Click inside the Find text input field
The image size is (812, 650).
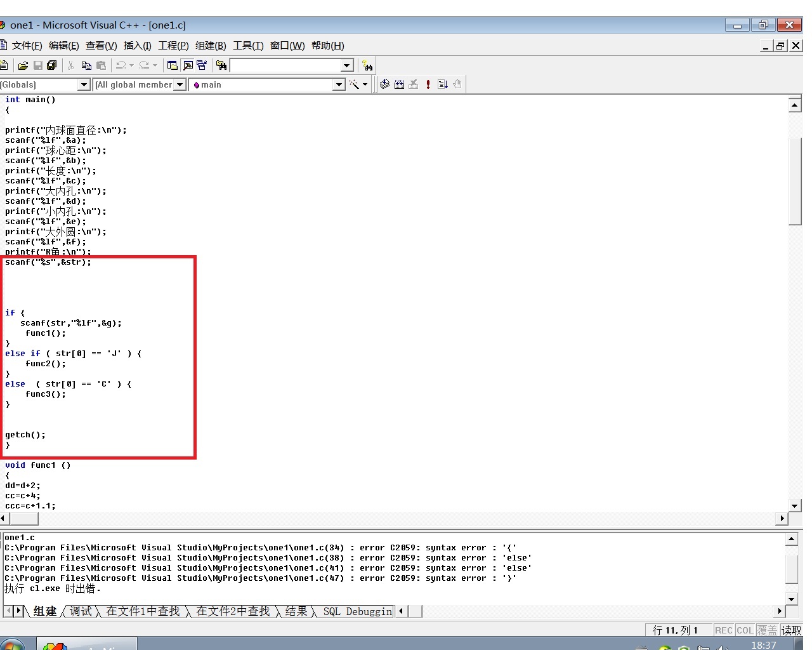coord(285,65)
